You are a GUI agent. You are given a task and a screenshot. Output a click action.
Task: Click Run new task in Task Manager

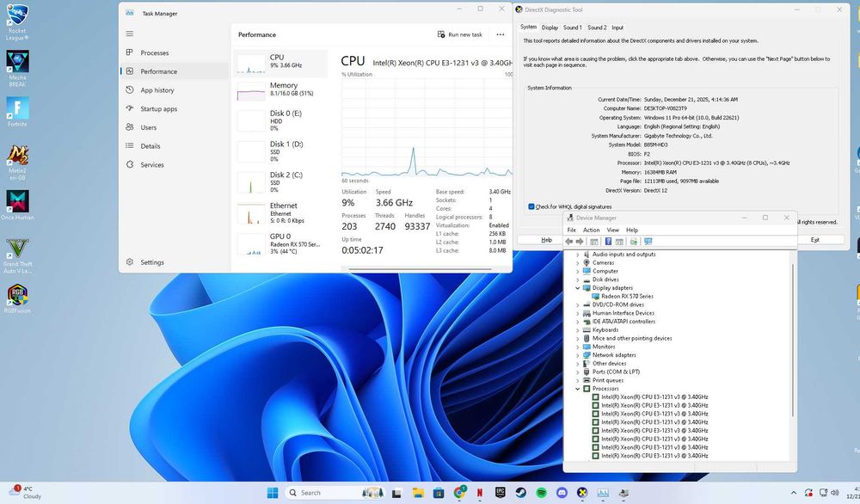coord(459,34)
